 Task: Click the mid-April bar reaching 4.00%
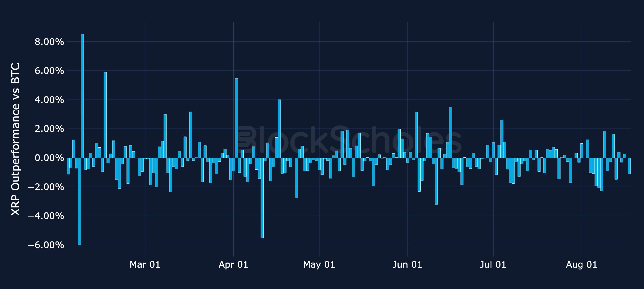pos(279,129)
